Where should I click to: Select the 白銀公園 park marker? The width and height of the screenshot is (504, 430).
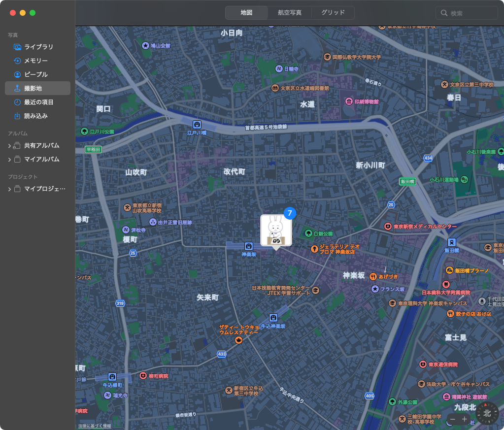pyautogui.click(x=308, y=233)
